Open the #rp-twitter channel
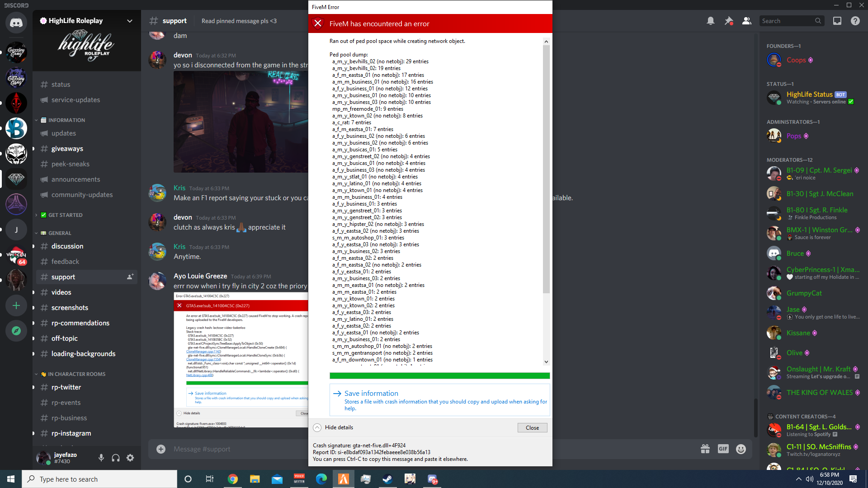Viewport: 868px width, 488px height. pyautogui.click(x=66, y=387)
